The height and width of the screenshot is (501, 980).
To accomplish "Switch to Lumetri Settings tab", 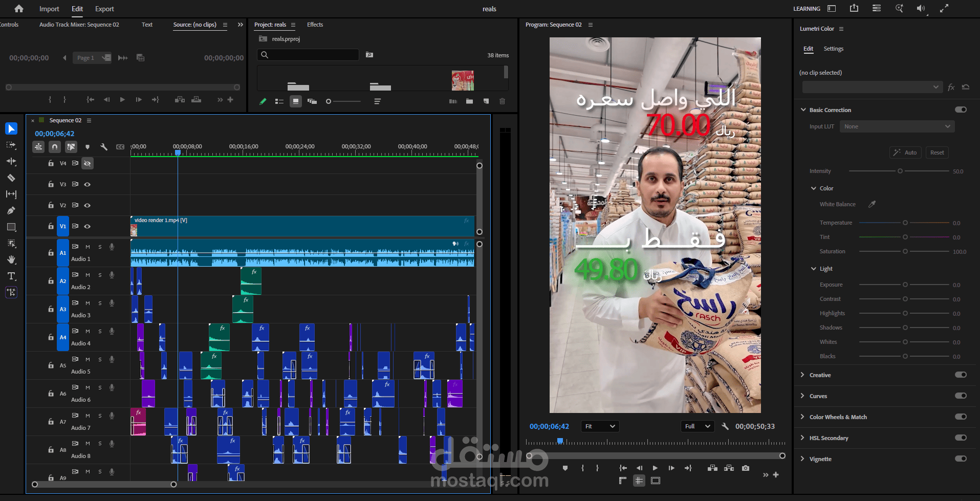I will pos(833,49).
